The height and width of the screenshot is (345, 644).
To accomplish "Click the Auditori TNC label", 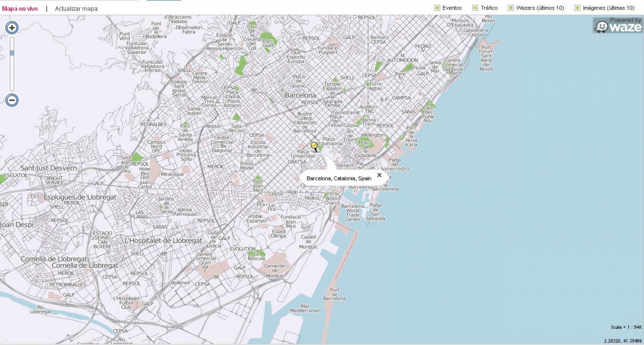I will [368, 109].
